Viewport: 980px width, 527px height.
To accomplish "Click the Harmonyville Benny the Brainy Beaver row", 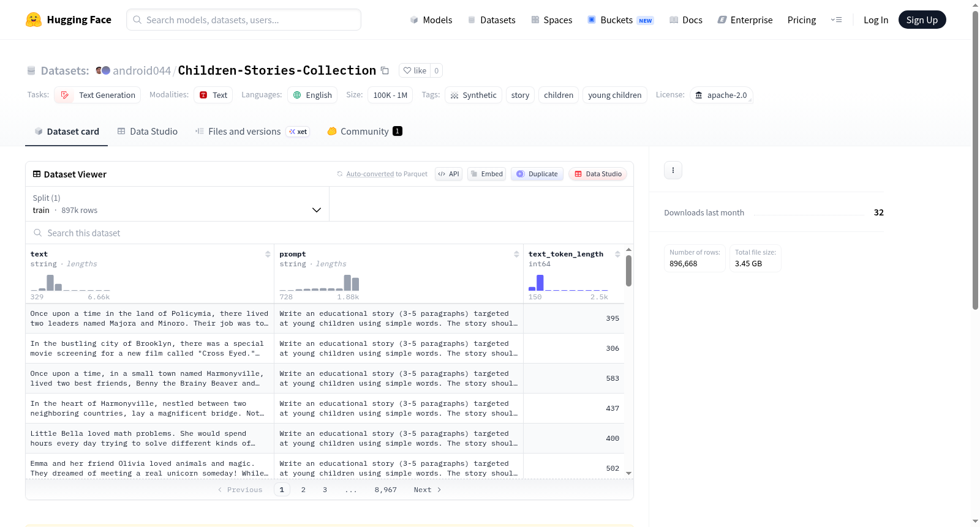I will click(x=325, y=378).
